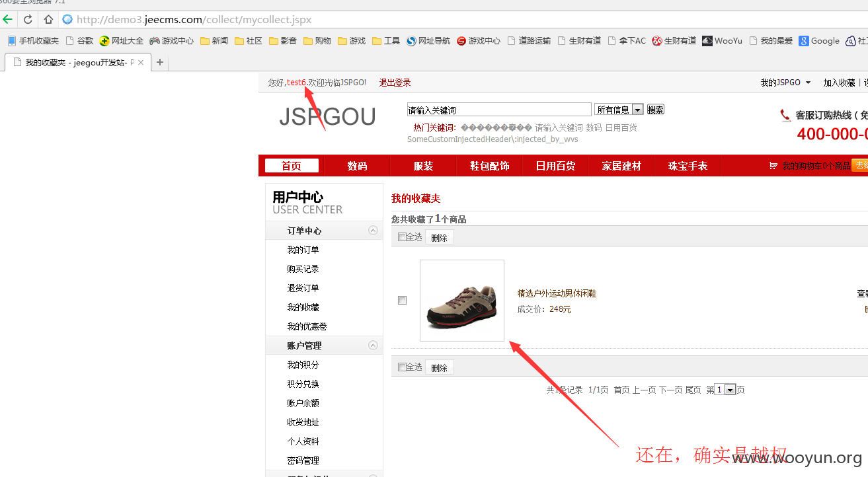868x477 pixels.
Task: Open 游戏中心 bookmark with gamepad icon
Action: [x=172, y=41]
